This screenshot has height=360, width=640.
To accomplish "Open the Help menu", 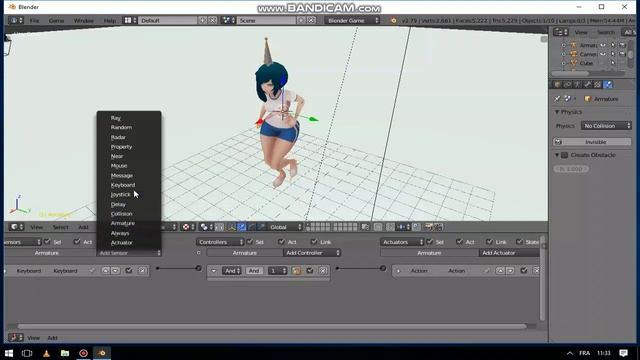I will pos(109,20).
